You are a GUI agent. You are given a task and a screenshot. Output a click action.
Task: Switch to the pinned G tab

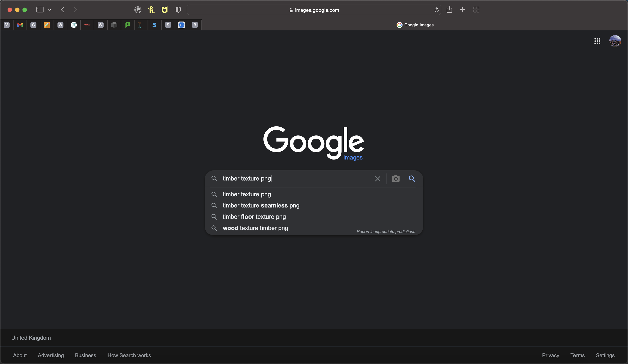(33, 25)
